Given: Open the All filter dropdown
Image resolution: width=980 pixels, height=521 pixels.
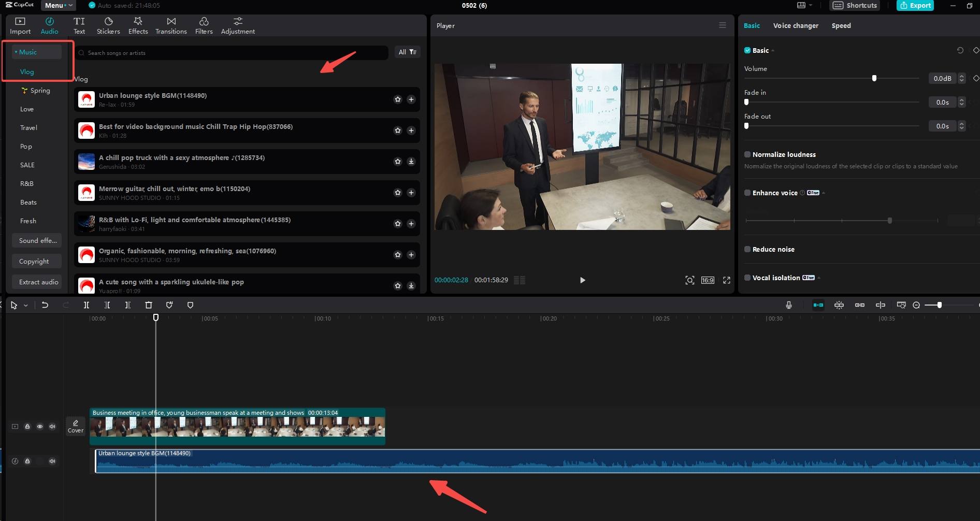Looking at the screenshot, I should pos(407,52).
